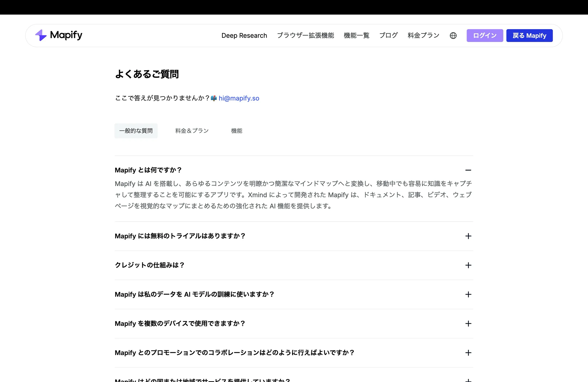
Task: Click the Mapify logo icon
Action: [x=41, y=35]
